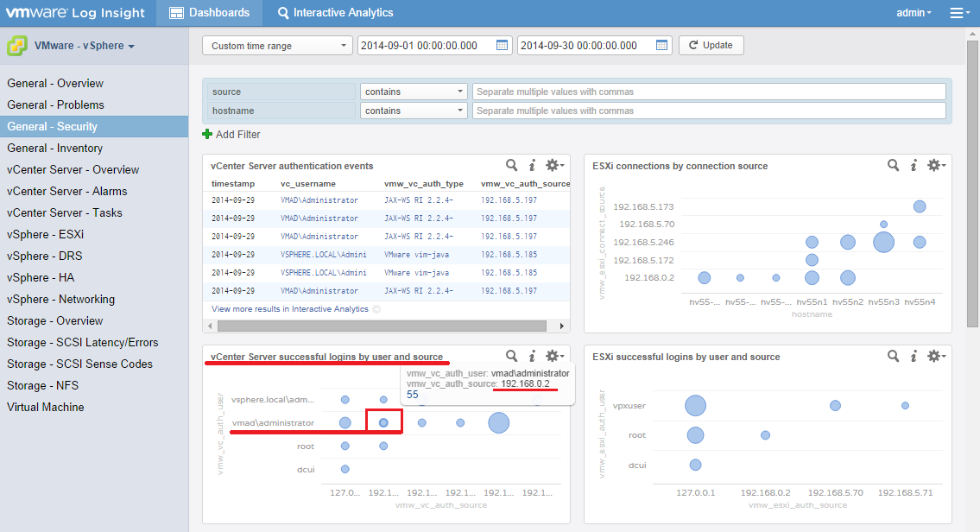Click magnifier on vCenter Server authentication events
This screenshot has width=980, height=532.
[x=511, y=165]
